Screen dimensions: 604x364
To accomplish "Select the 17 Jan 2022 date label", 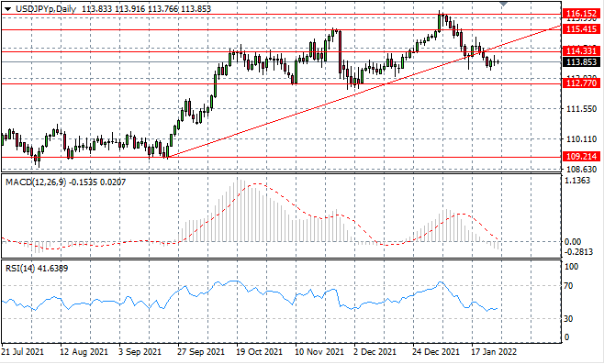I will (x=494, y=352).
